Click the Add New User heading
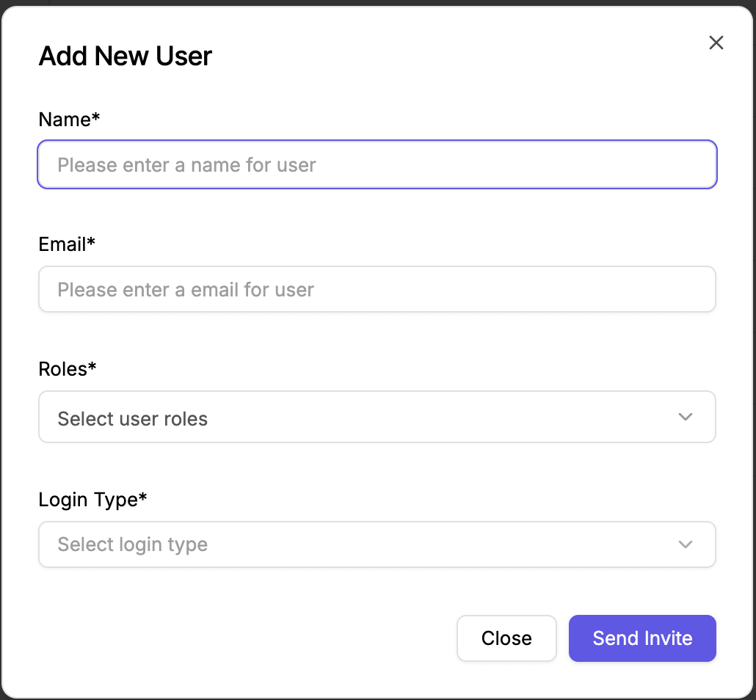756x700 pixels. pyautogui.click(x=126, y=56)
